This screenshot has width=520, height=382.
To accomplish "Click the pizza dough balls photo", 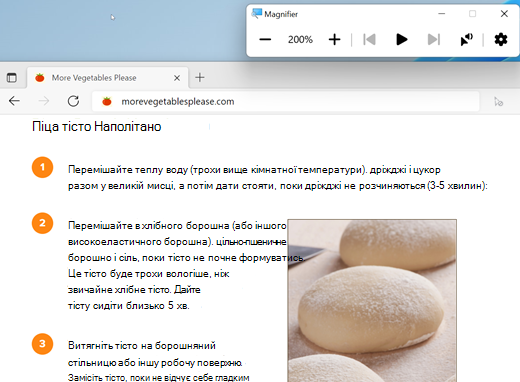I will 372,300.
